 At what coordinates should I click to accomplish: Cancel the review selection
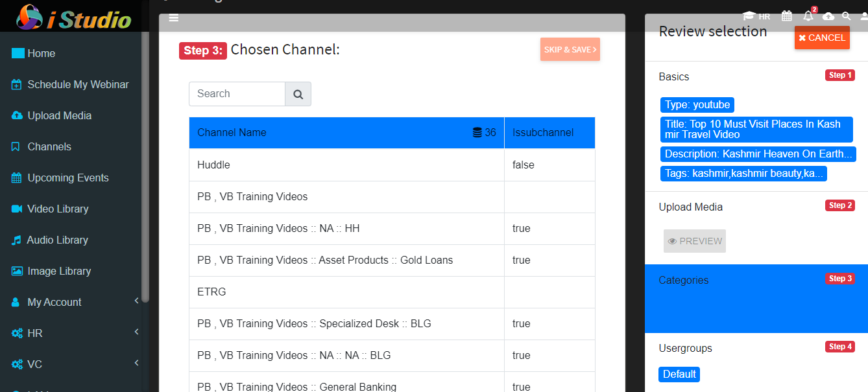pos(822,38)
